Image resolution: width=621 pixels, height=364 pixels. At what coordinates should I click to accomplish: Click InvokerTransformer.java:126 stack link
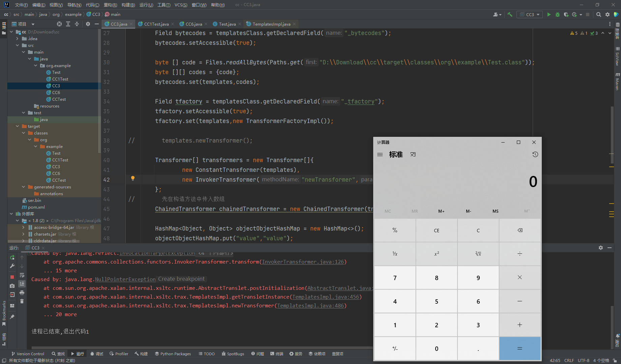tap(303, 262)
